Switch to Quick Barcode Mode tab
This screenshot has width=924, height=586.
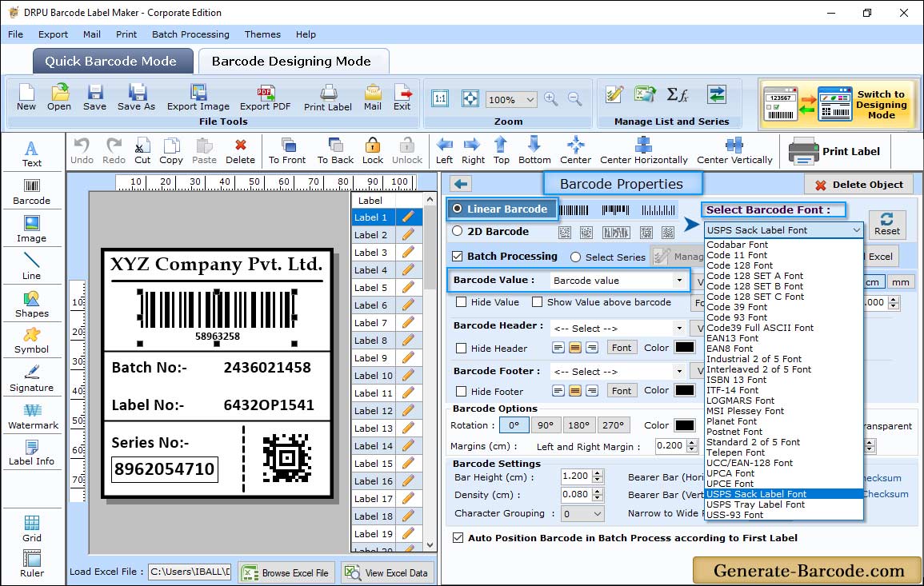click(111, 62)
